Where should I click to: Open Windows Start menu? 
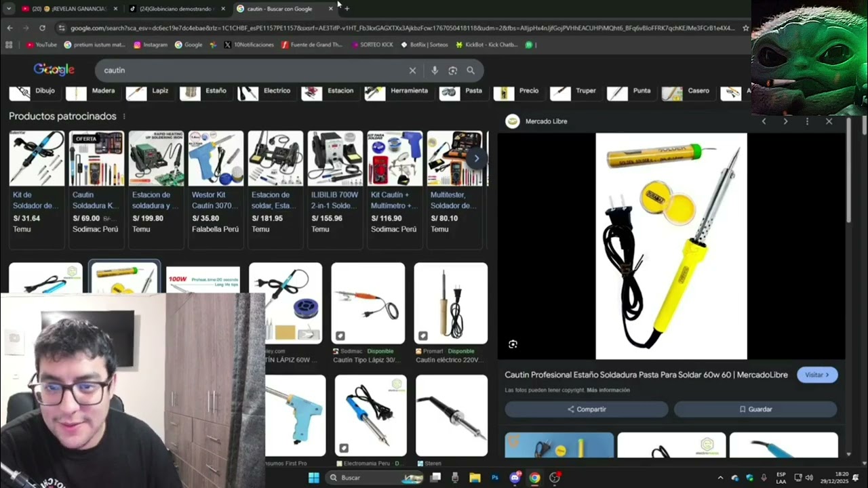tap(314, 478)
